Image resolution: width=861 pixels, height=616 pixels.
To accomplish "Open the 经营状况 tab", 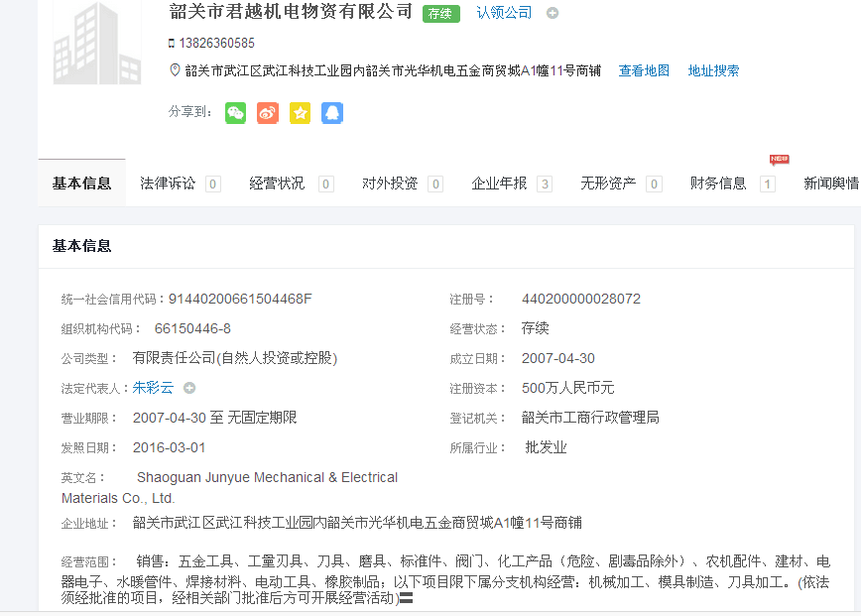I will point(277,184).
